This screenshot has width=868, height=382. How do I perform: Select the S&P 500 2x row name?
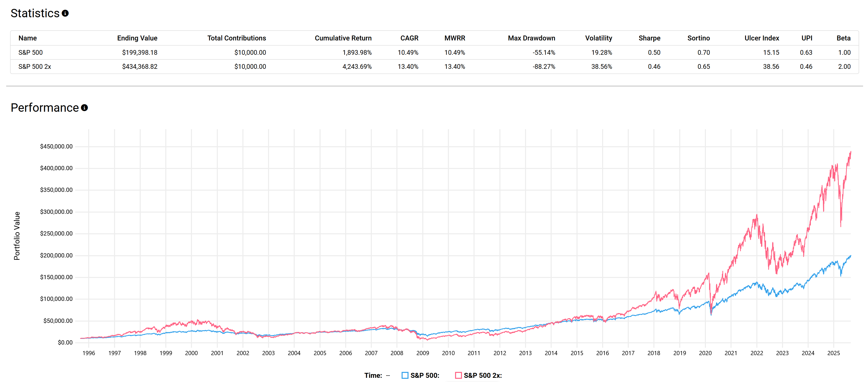click(35, 67)
